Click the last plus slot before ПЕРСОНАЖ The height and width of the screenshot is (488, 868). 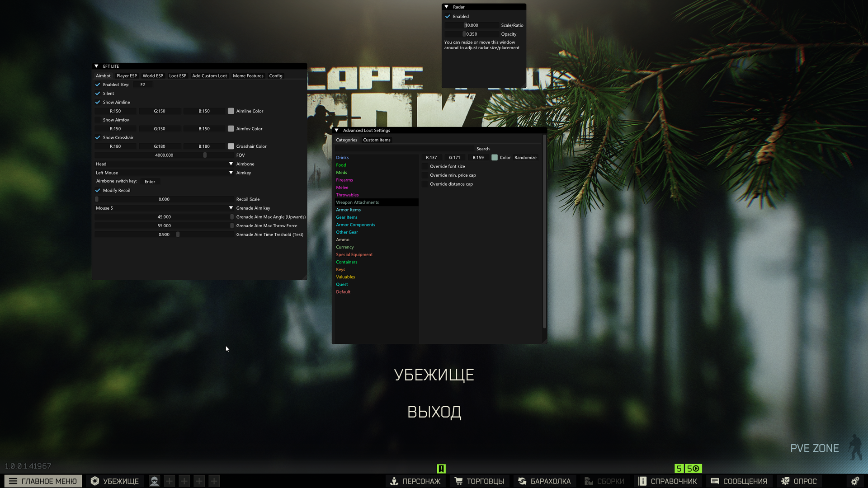pos(214,481)
